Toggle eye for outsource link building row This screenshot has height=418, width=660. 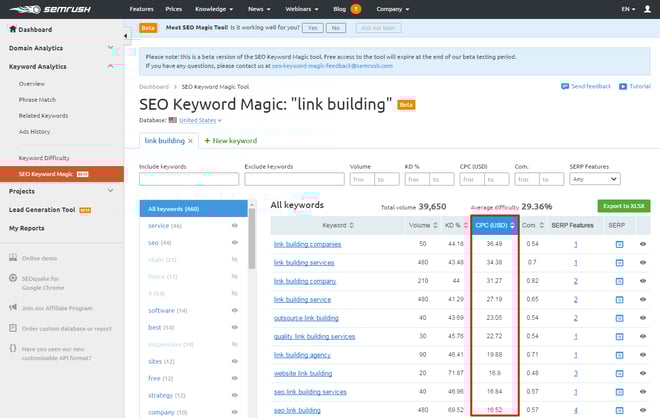pos(643,318)
